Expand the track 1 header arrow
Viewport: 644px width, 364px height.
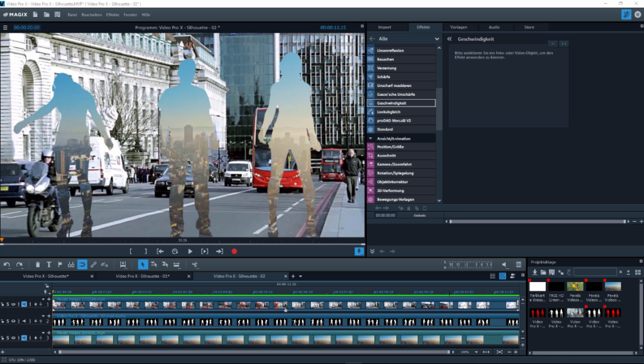43,299
